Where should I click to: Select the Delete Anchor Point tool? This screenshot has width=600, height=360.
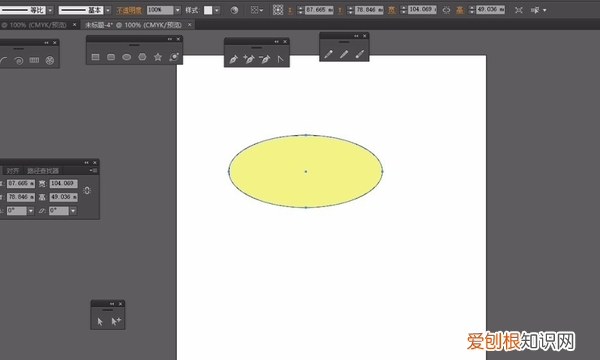[264, 59]
